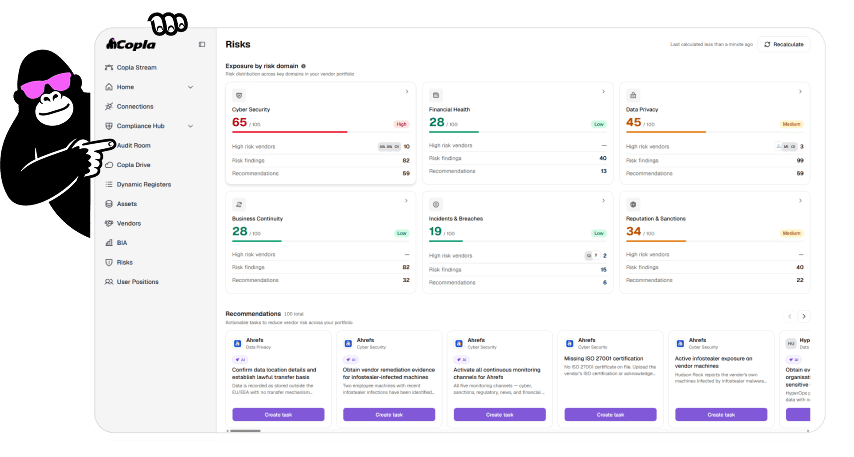The image size is (854, 457).
Task: Collapse the sidebar panel icon
Action: point(202,45)
